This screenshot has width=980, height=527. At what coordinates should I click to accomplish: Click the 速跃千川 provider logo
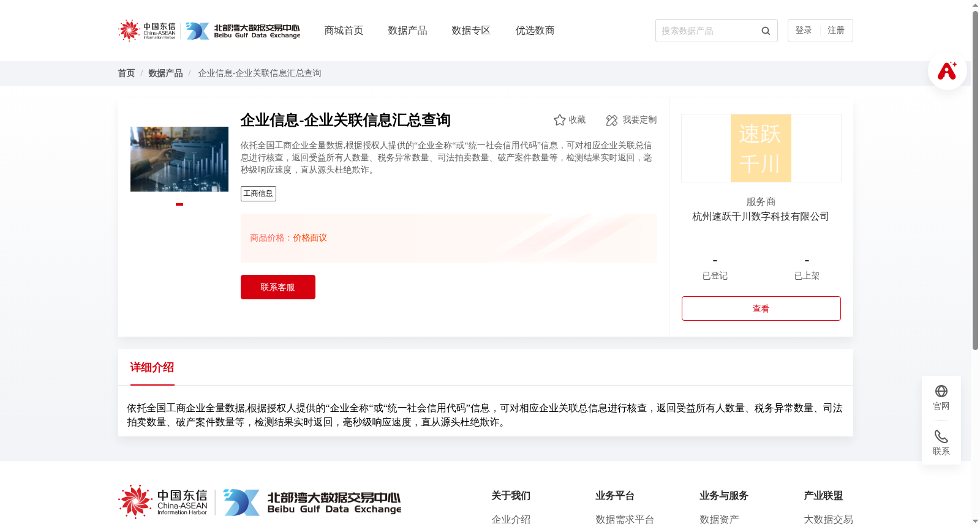coord(761,148)
